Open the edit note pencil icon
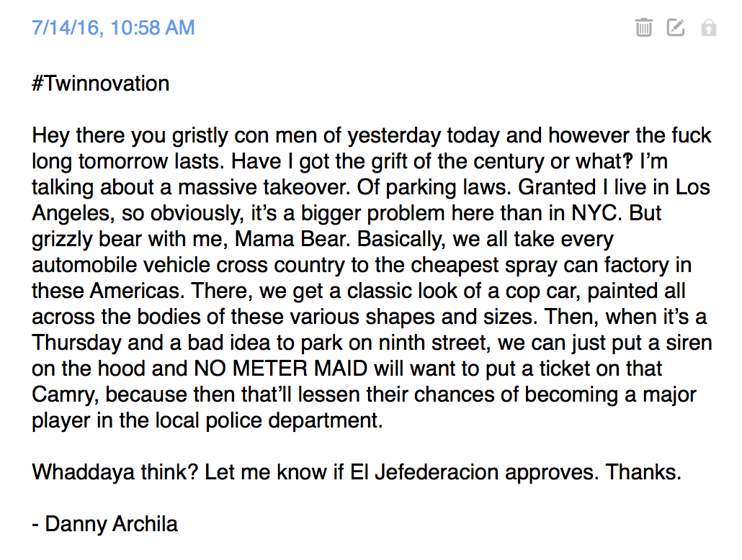The image size is (742, 560). click(x=676, y=27)
